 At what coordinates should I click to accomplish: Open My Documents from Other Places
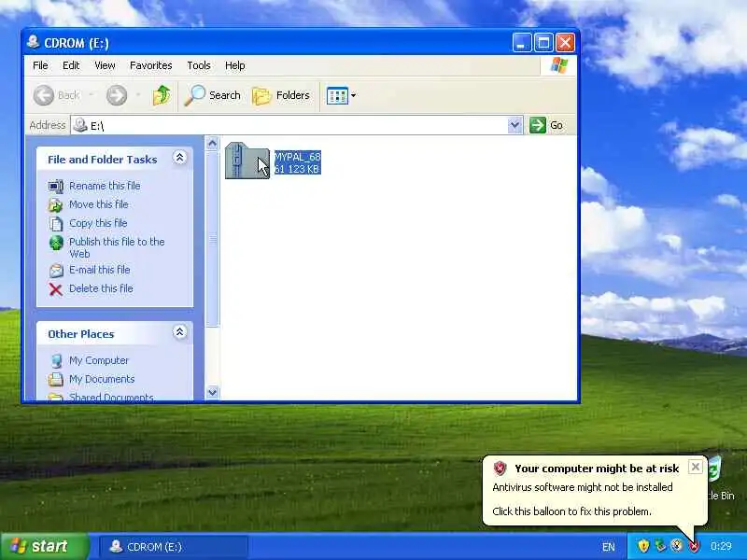tap(102, 379)
